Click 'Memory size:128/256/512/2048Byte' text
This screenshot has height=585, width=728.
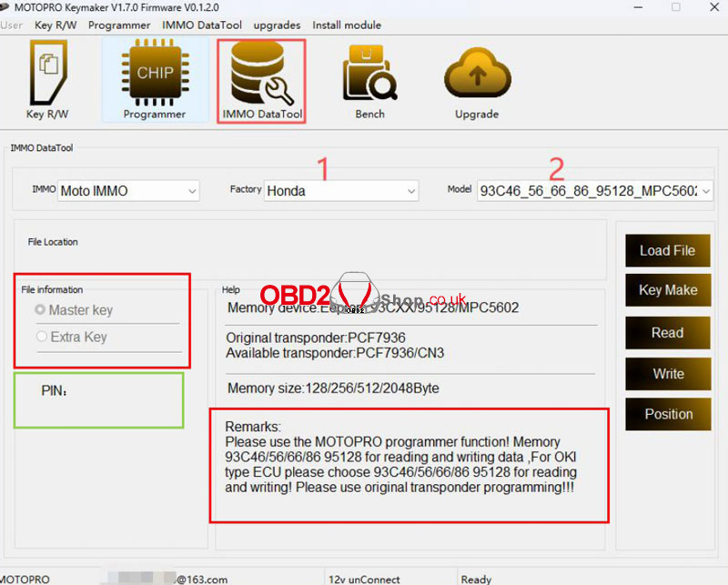coord(333,388)
